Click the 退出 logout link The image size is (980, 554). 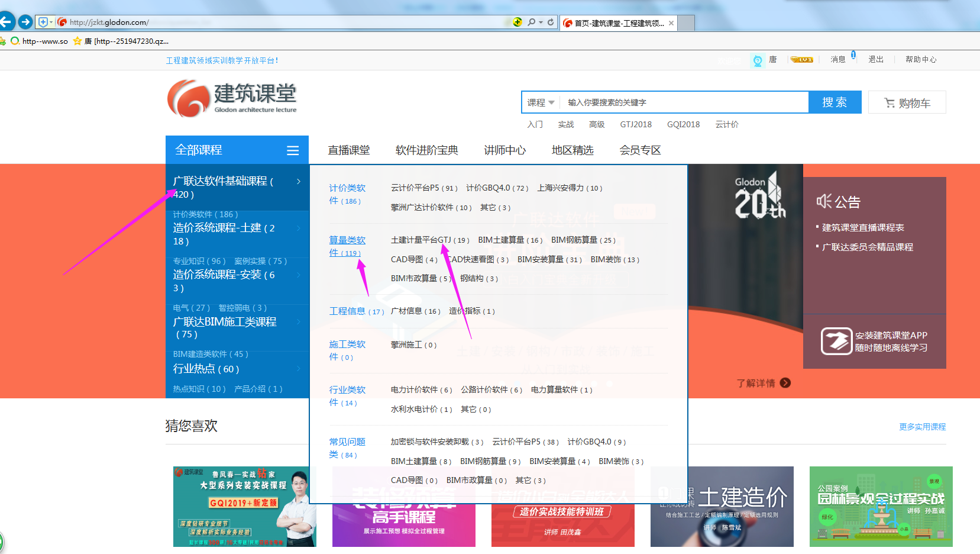[x=876, y=59]
